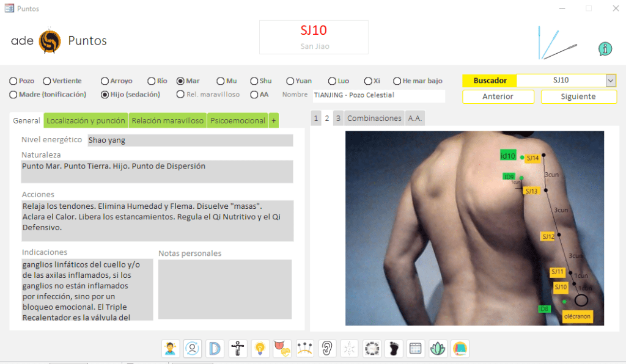The width and height of the screenshot is (626, 364).
Task: Click the Nombre field showing TIANJING
Action: pyautogui.click(x=378, y=95)
